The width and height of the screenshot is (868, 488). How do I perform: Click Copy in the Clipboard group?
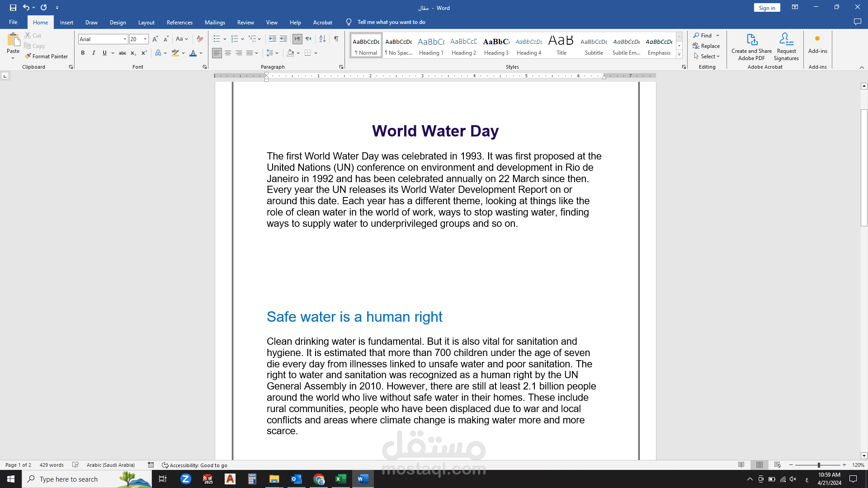click(34, 46)
